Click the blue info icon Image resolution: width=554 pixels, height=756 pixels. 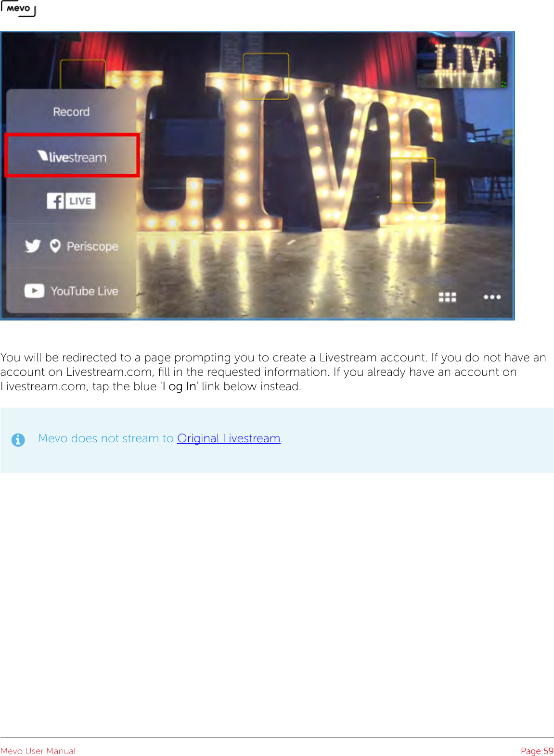(x=18, y=440)
